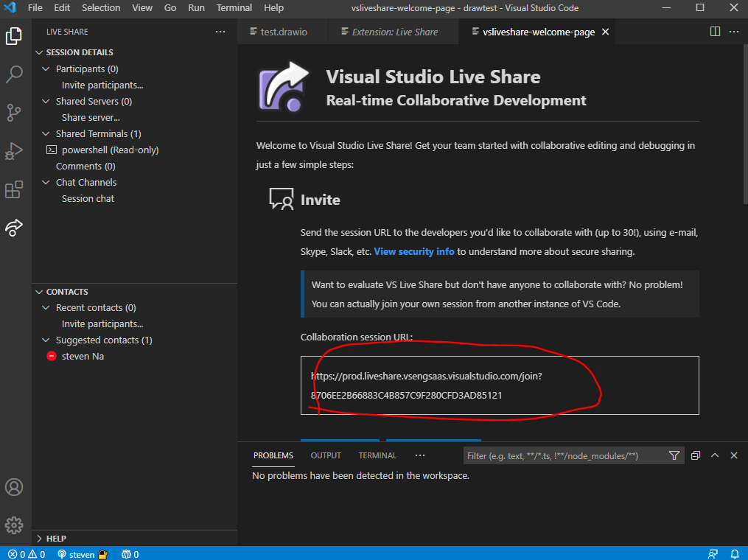
Task: Select the PROBLEMS panel tab
Action: pyautogui.click(x=273, y=455)
